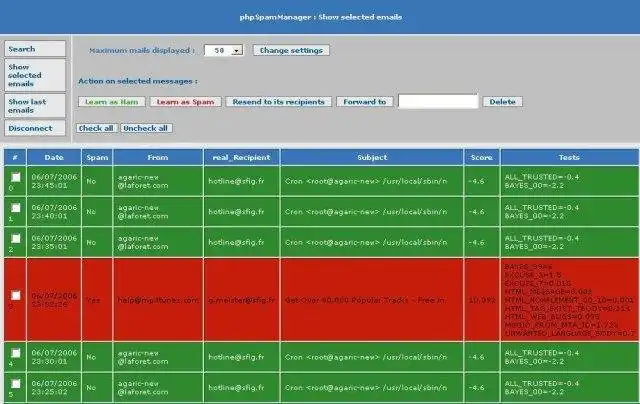The height and width of the screenshot is (404, 640).
Task: Click the date 06/07/2006 23:45:01
Action: tap(54, 181)
